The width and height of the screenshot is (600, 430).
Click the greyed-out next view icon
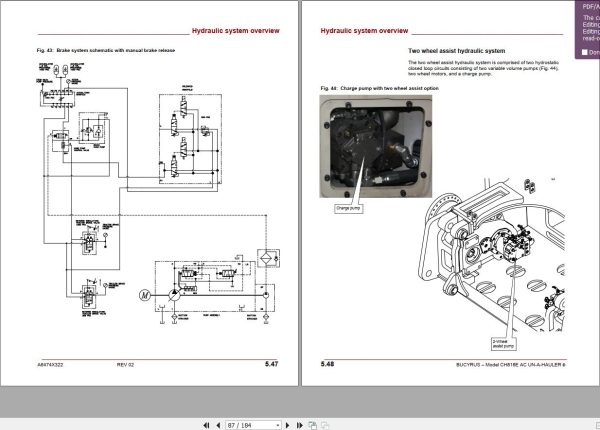(325, 425)
